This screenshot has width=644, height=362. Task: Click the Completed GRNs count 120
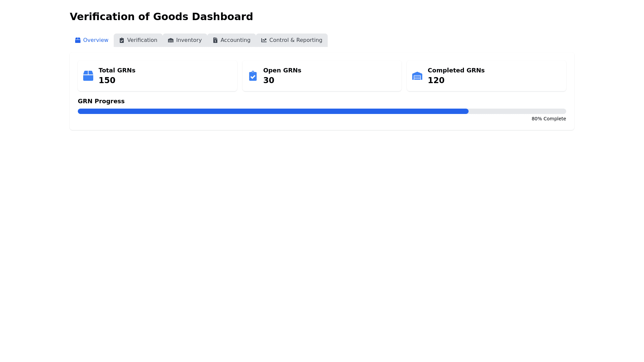(436, 80)
